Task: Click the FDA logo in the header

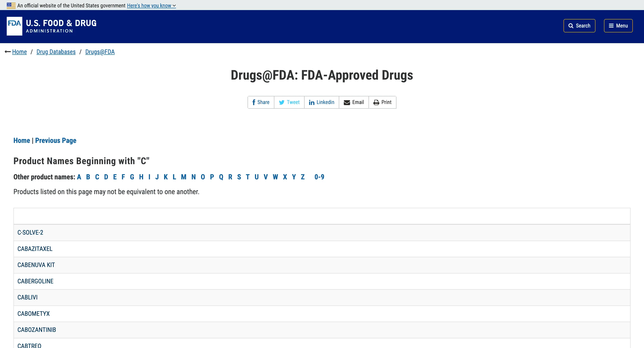Action: tap(14, 26)
